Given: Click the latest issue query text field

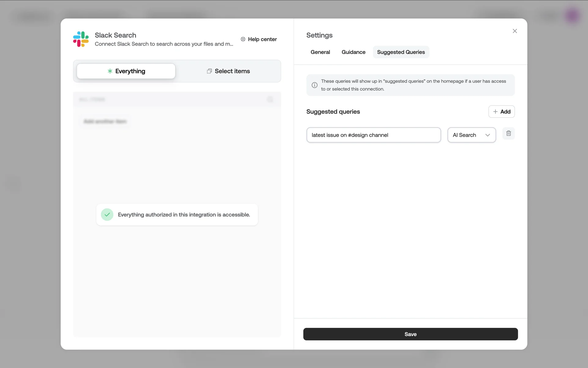Looking at the screenshot, I should 373,135.
